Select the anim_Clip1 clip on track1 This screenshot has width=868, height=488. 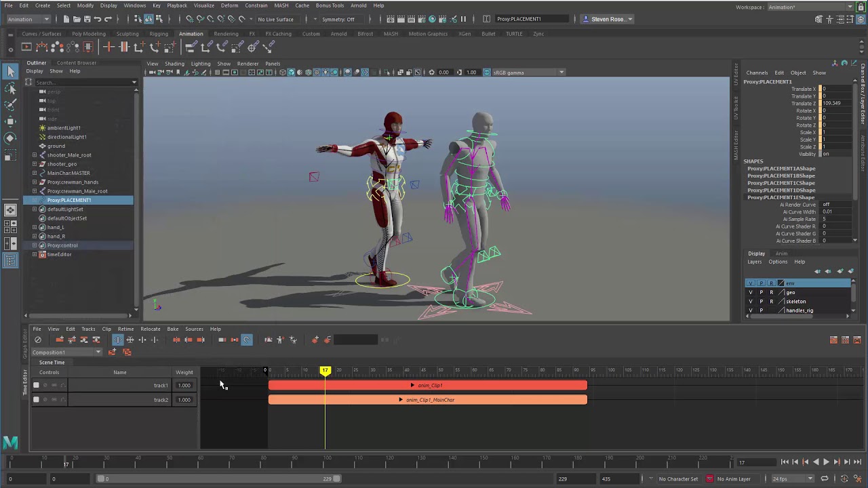(428, 385)
